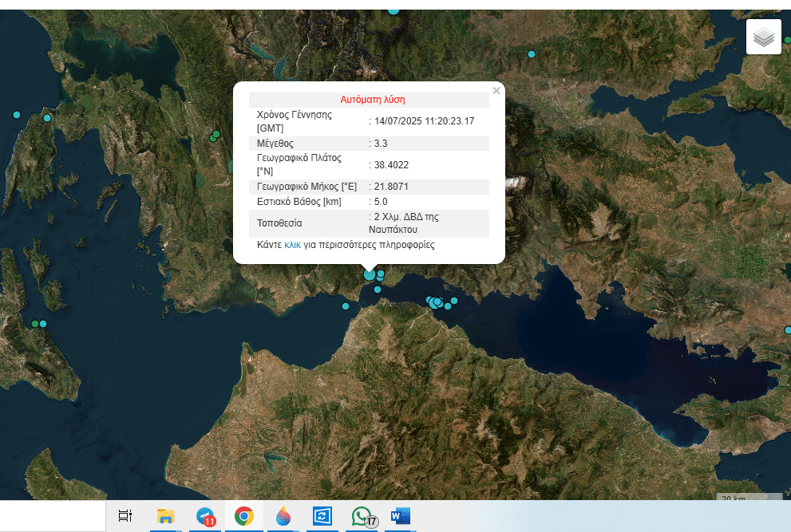Click the 'Εστιακό Βάθος [km]' label
The width and height of the screenshot is (791, 532).
click(299, 202)
